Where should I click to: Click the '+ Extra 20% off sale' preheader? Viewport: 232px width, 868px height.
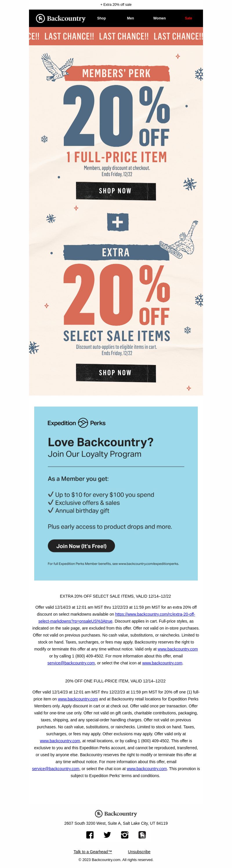[x=116, y=5]
